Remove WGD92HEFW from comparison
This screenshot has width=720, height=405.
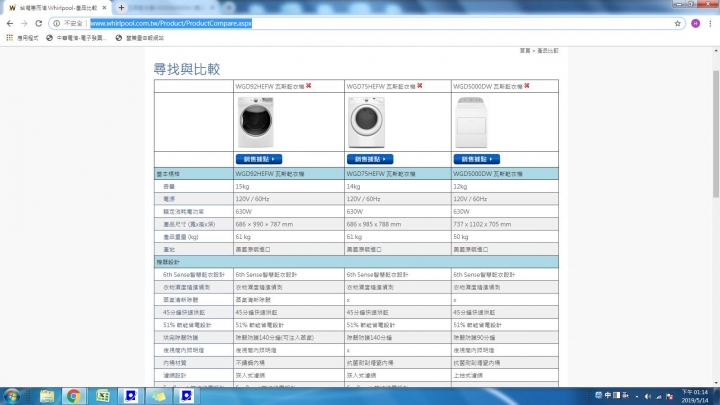click(x=309, y=86)
